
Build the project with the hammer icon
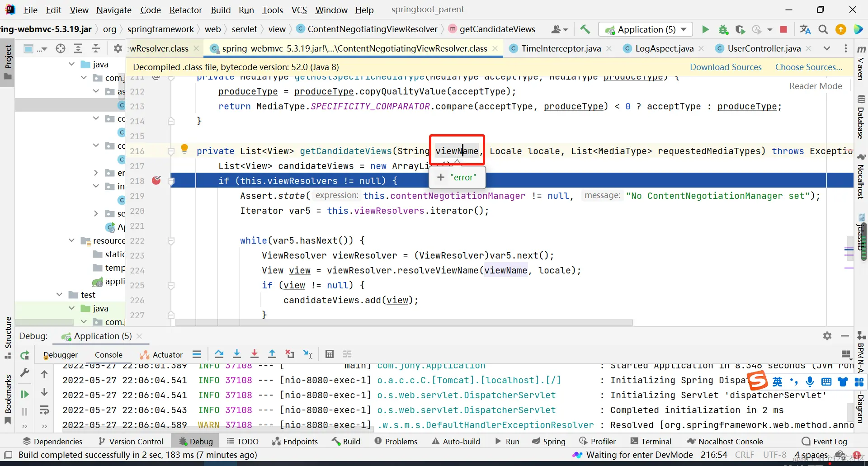[585, 29]
